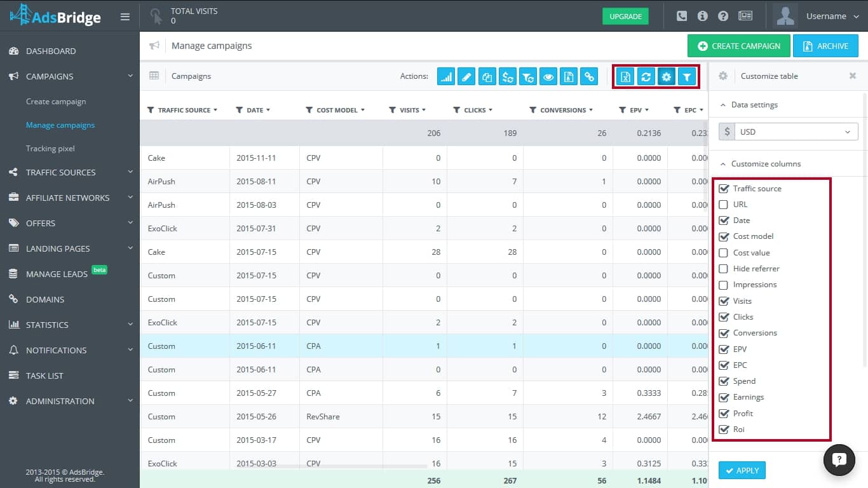Image resolution: width=868 pixels, height=488 pixels.
Task: Sort by EPV column header
Action: point(639,110)
